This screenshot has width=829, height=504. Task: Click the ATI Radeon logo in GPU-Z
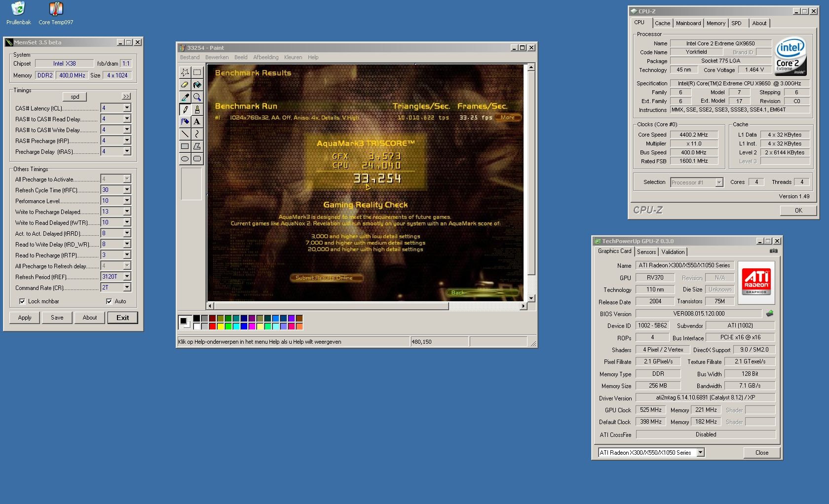coord(756,282)
